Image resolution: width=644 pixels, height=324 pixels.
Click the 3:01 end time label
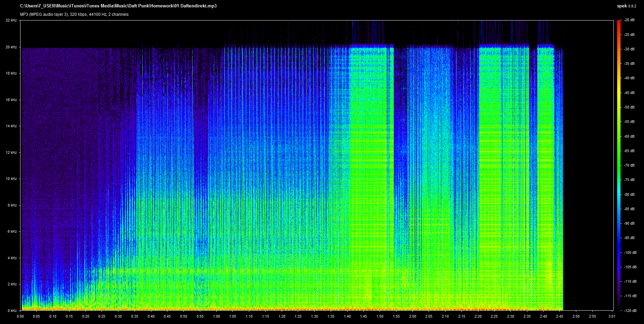click(x=612, y=316)
